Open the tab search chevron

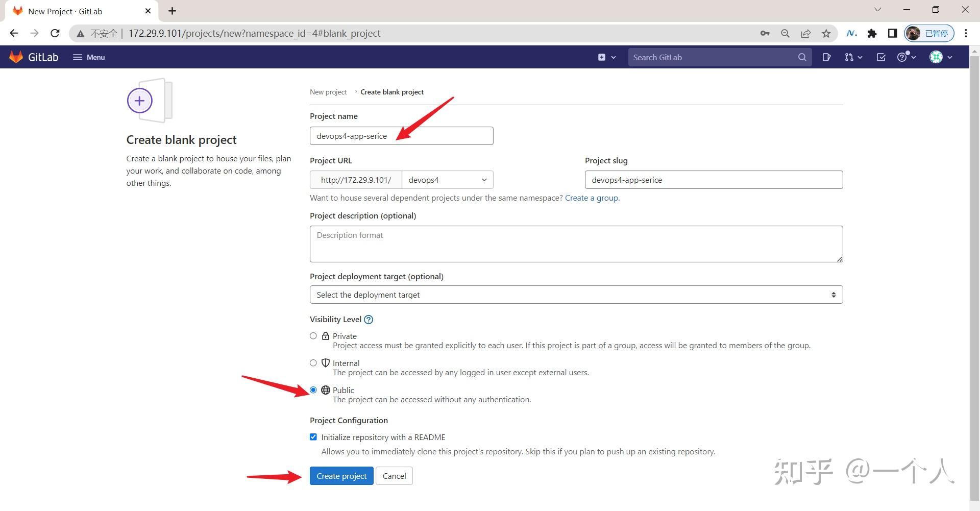coord(877,9)
